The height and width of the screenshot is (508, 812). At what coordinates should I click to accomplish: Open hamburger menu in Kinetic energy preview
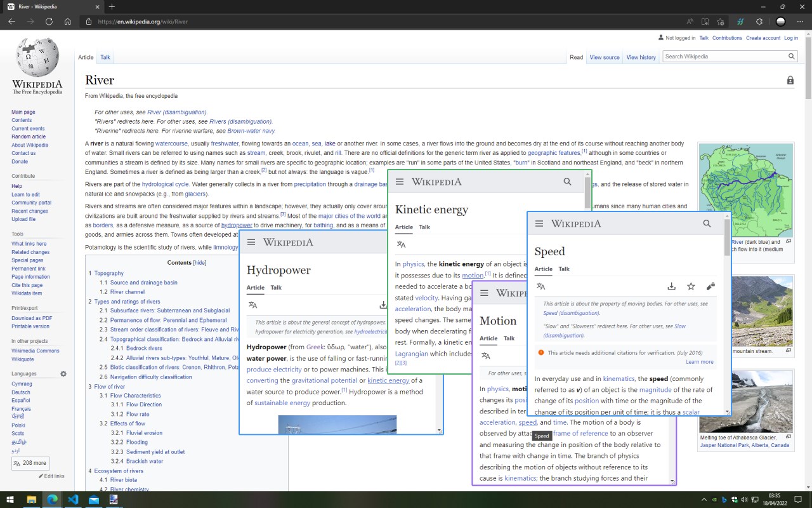click(x=400, y=182)
